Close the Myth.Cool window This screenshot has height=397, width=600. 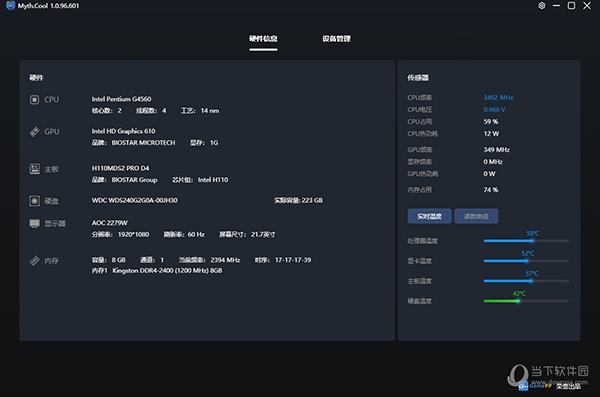pyautogui.click(x=587, y=6)
